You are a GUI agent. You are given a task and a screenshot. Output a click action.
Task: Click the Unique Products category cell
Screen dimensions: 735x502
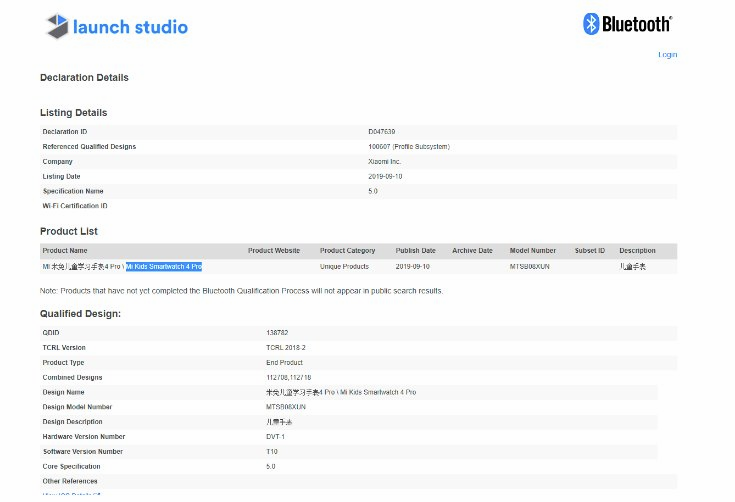point(344,267)
